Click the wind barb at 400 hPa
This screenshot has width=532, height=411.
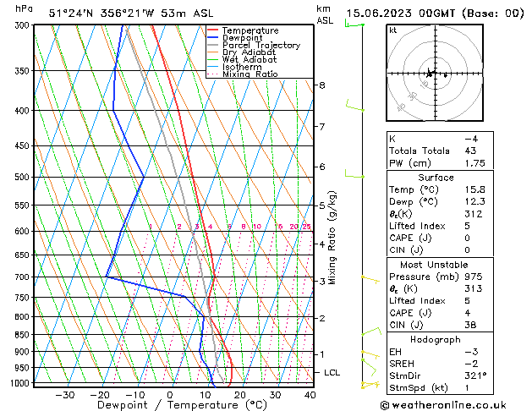(x=355, y=106)
